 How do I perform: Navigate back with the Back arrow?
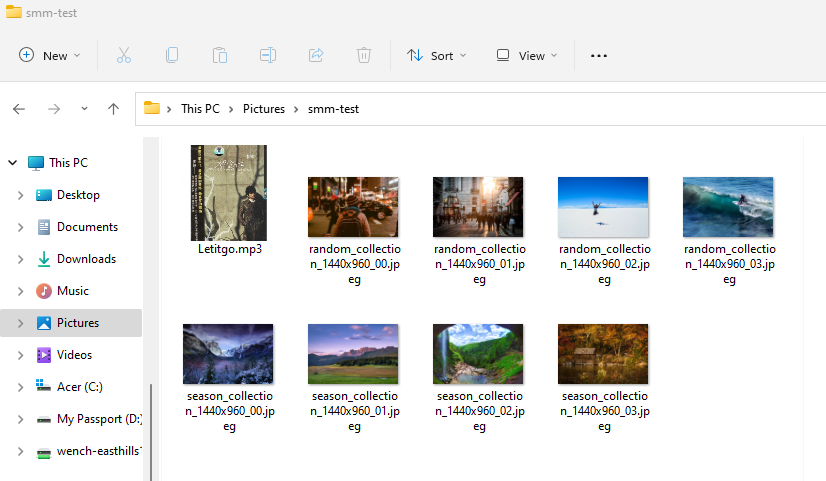coord(19,109)
